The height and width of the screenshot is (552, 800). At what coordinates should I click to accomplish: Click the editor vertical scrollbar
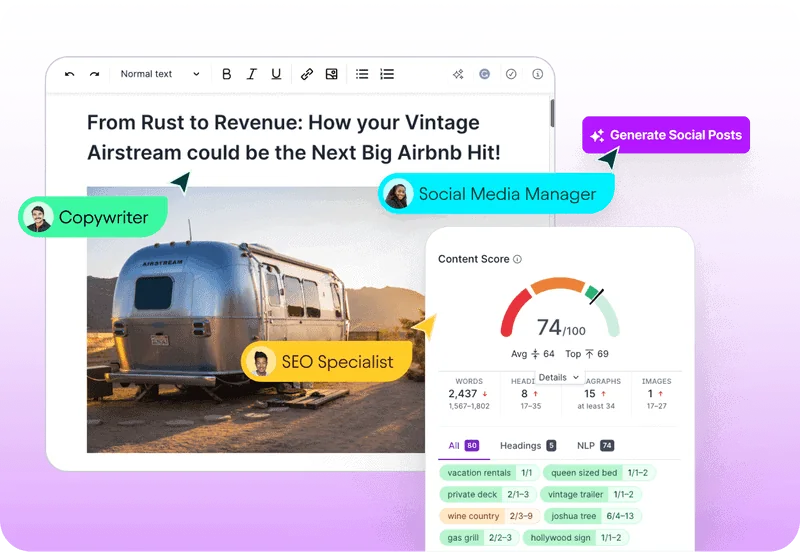[x=552, y=113]
